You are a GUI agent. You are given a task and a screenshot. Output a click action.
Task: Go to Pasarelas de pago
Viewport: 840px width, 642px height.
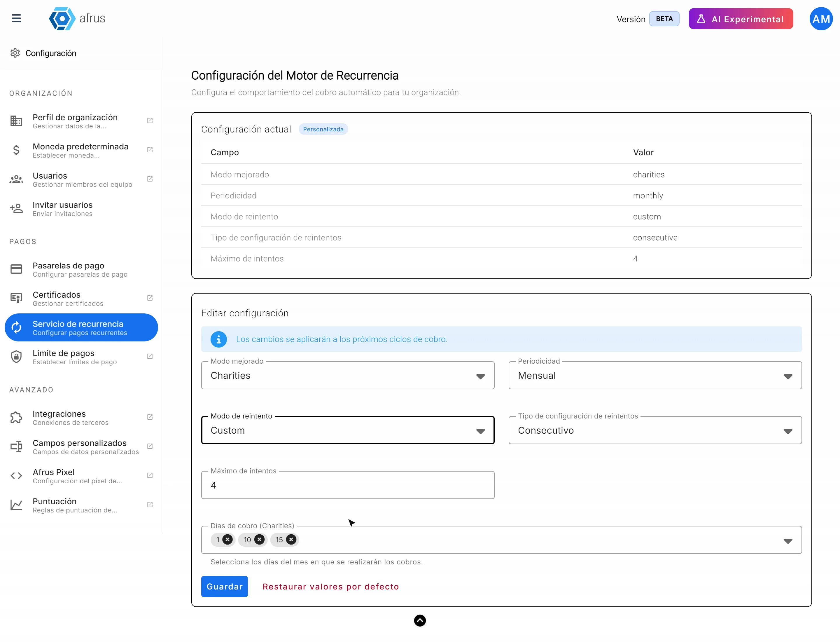pos(81,269)
